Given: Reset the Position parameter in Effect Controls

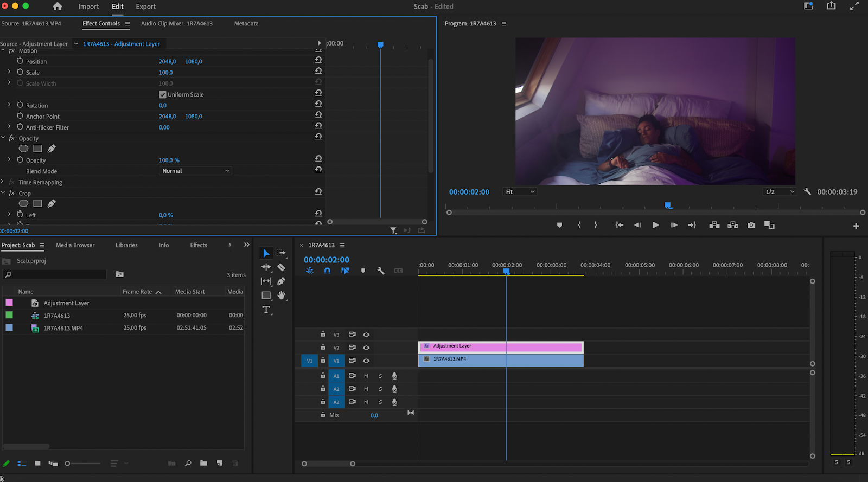Looking at the screenshot, I should coord(318,60).
